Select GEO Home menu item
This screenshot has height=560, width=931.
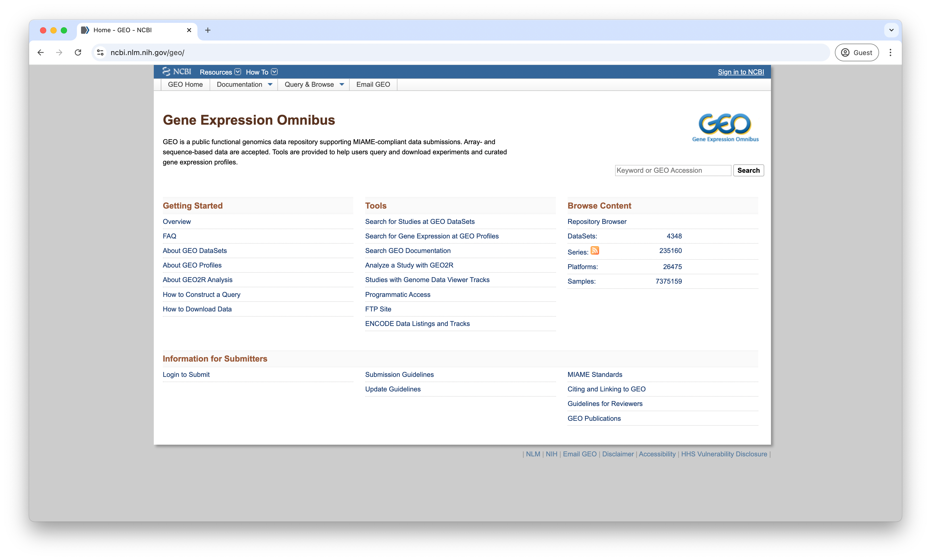(x=185, y=84)
